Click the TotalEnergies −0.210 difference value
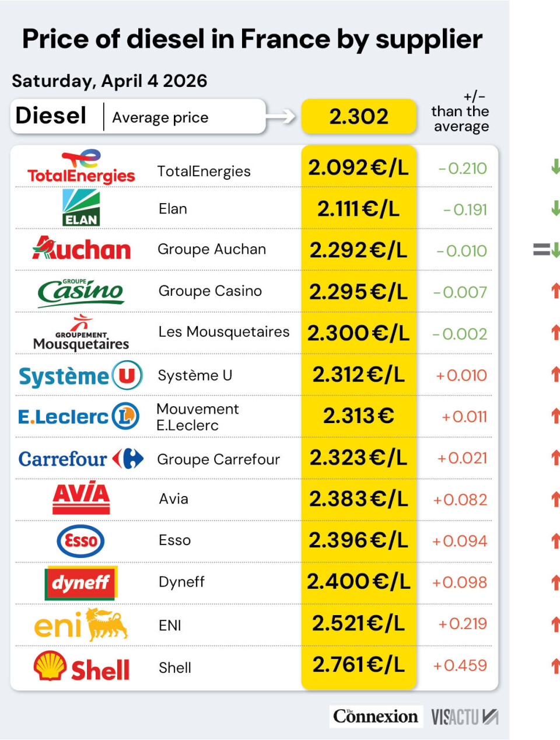The image size is (560, 740). click(463, 169)
